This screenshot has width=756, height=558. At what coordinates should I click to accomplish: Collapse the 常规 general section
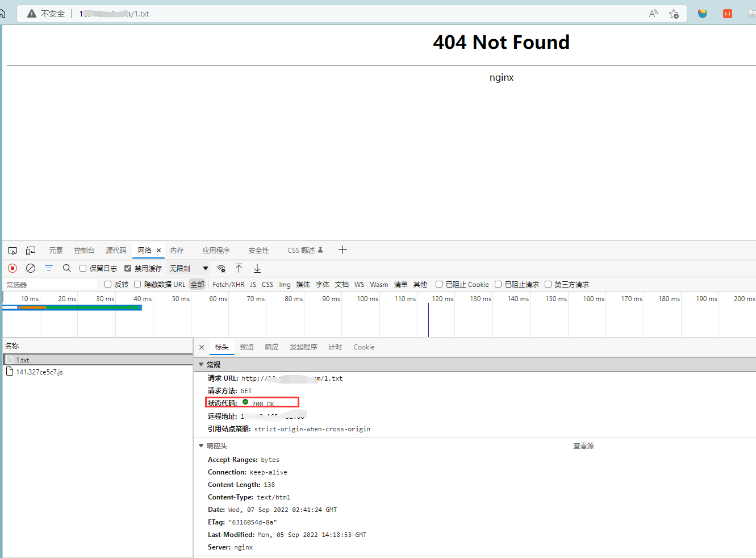[x=201, y=364]
